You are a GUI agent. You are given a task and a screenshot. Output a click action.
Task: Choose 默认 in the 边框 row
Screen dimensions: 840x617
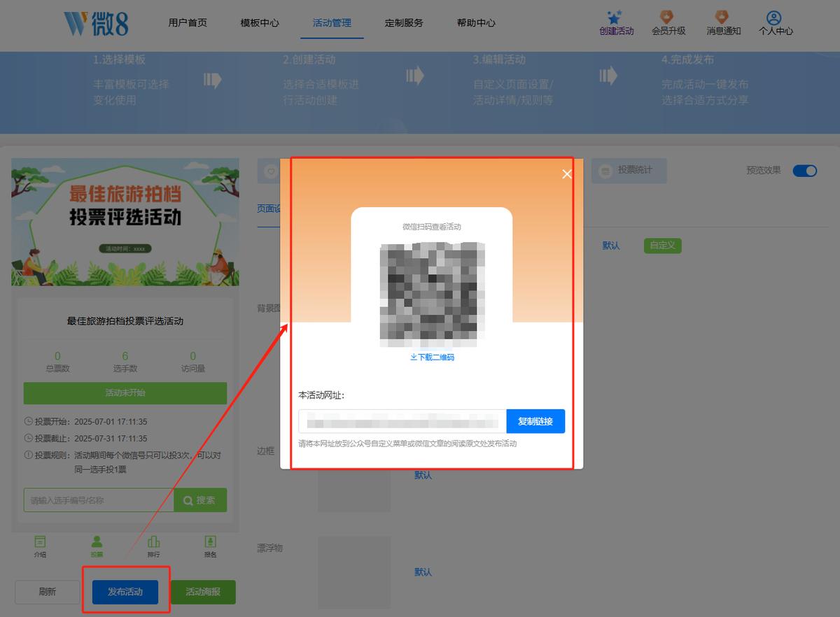423,475
